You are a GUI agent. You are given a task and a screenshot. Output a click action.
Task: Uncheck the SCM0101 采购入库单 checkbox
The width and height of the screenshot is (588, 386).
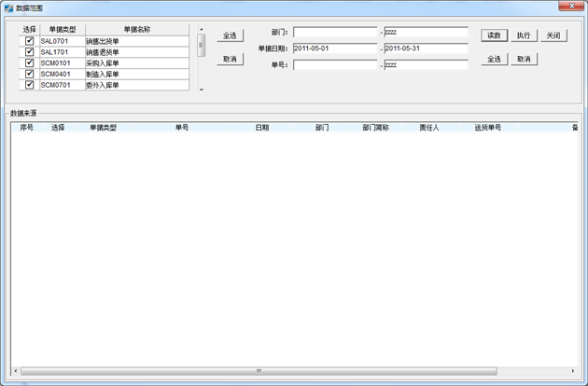pos(30,63)
